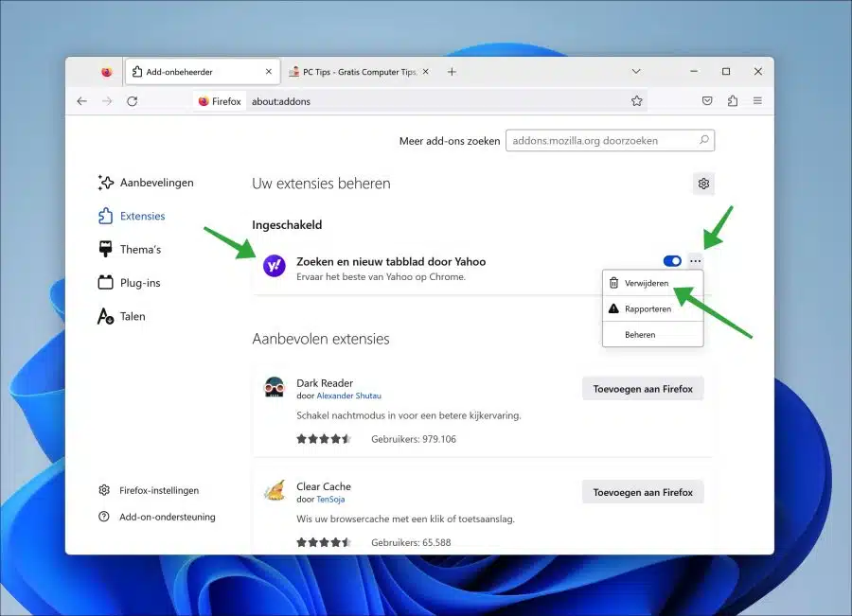Go back with the back arrow
This screenshot has width=852, height=616.
coord(82,101)
